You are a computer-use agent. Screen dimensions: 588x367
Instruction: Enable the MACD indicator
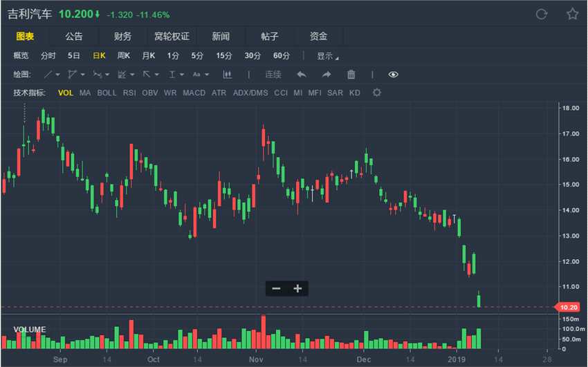(194, 93)
